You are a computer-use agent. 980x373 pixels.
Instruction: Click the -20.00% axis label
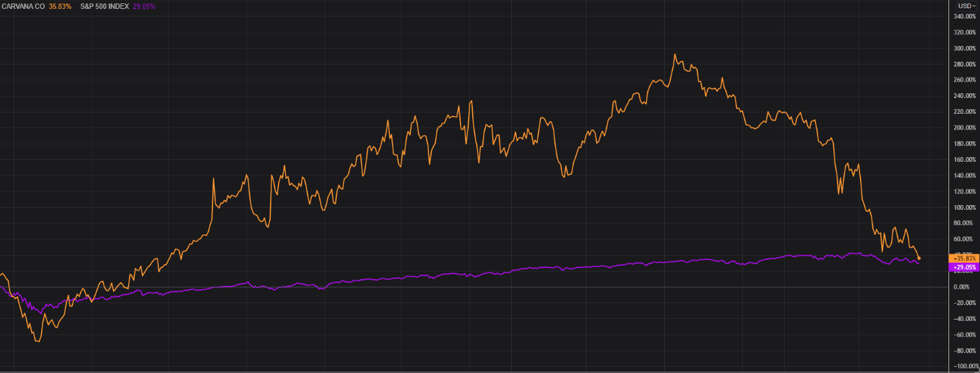click(x=965, y=303)
